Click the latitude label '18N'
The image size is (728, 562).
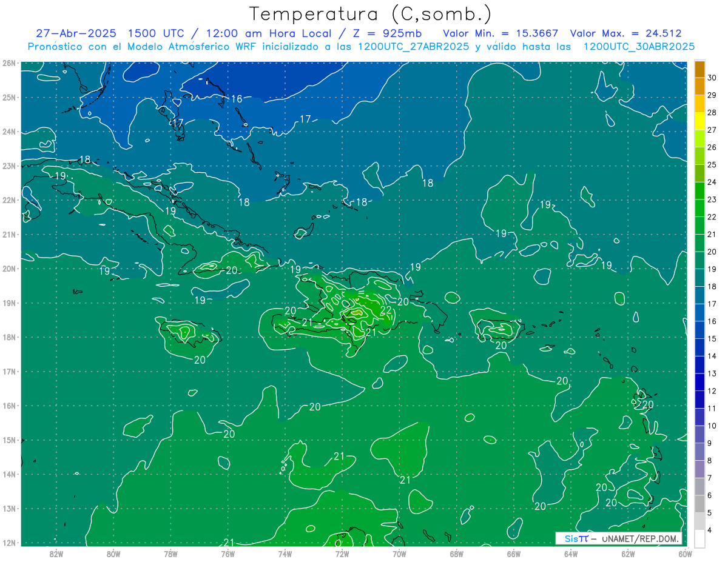click(8, 337)
